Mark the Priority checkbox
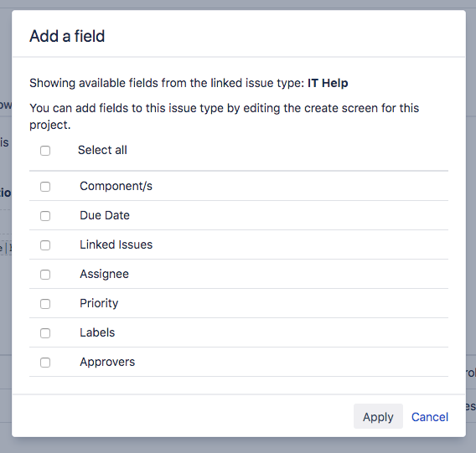Viewport: 476px width, 453px height. (45, 304)
